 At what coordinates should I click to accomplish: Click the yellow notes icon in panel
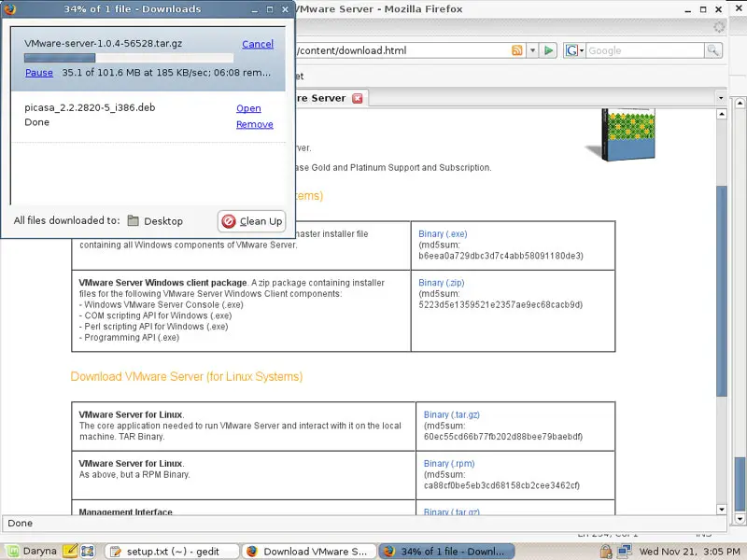click(69, 551)
